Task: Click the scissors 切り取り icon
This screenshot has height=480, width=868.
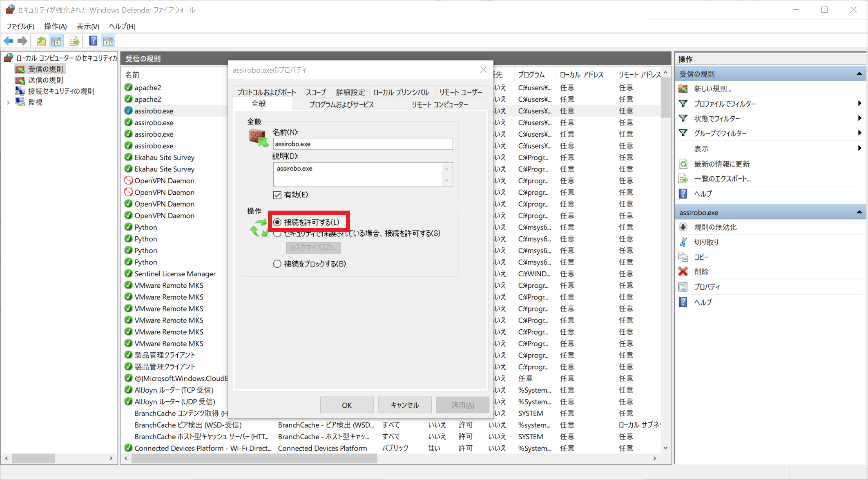Action: [x=683, y=242]
